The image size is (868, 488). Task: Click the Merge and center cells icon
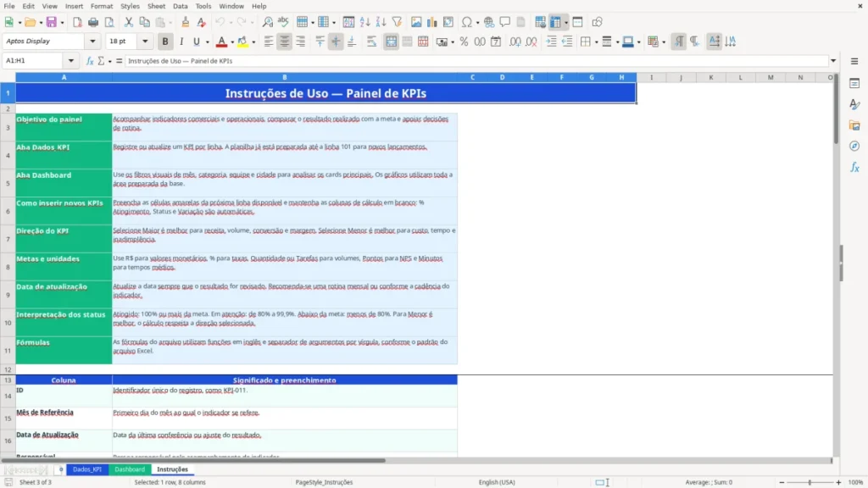391,42
